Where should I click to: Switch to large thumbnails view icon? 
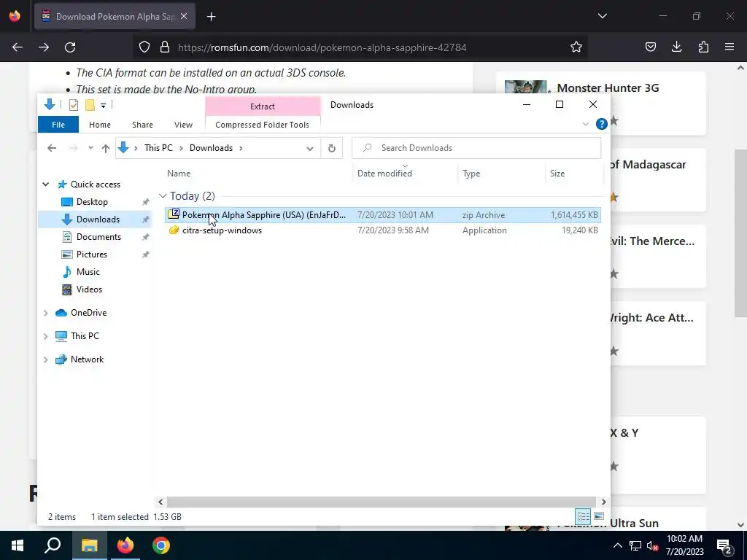(x=599, y=516)
